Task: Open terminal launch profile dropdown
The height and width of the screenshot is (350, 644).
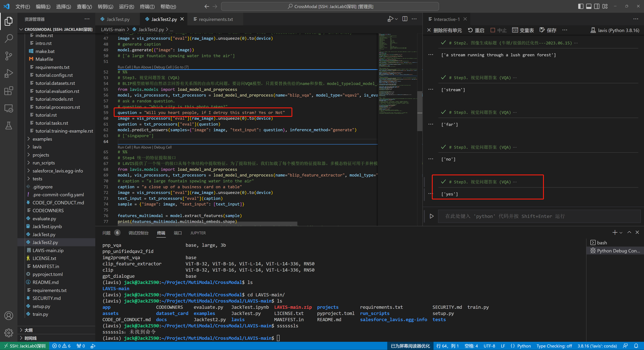Action: coord(621,233)
